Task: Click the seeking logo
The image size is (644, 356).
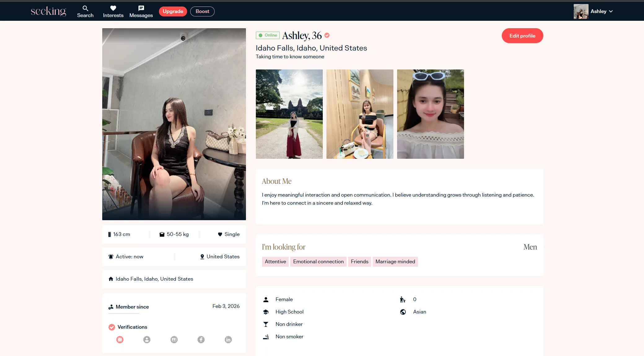Action: pos(48,11)
